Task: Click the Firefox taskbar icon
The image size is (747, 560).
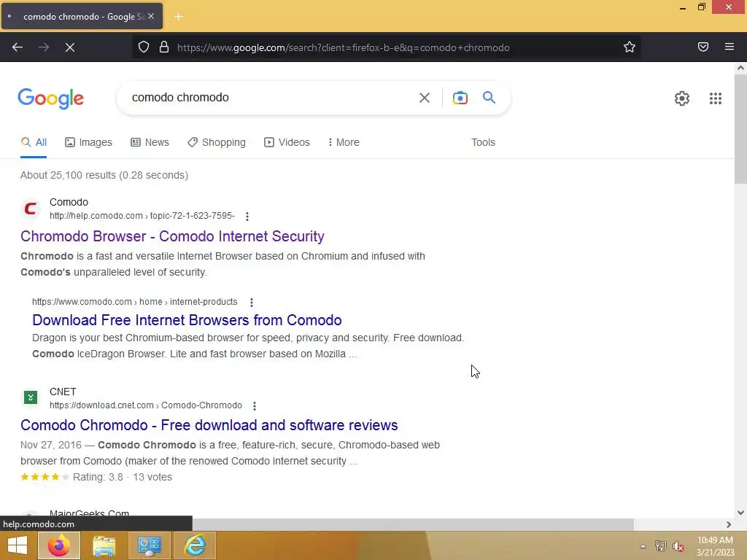Action: (59, 545)
